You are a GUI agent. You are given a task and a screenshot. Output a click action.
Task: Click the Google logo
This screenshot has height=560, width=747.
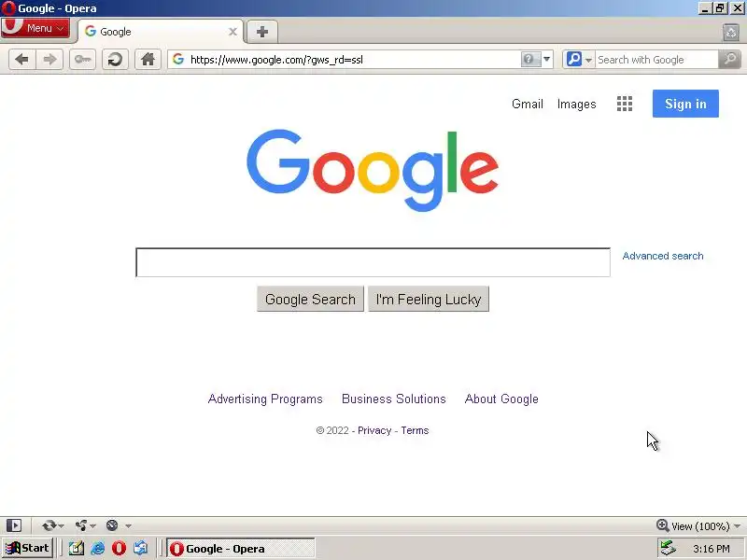click(x=373, y=170)
